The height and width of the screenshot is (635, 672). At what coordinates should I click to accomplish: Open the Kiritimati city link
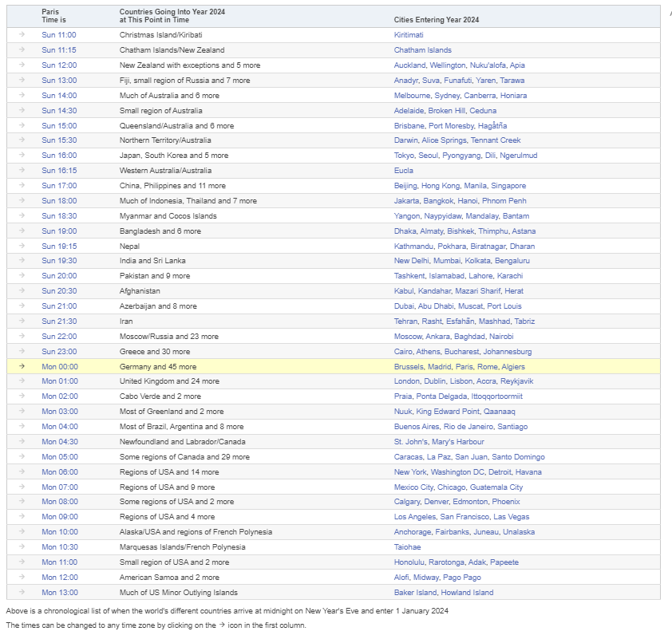click(409, 35)
